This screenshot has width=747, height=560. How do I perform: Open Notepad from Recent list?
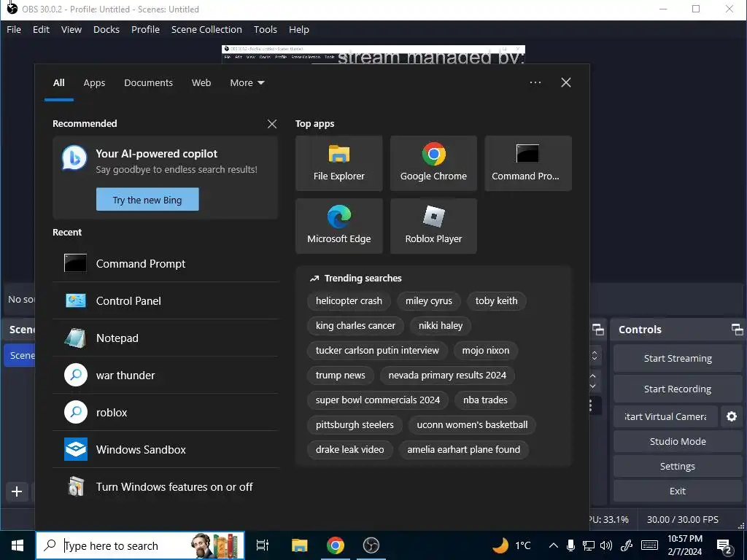pyautogui.click(x=166, y=338)
